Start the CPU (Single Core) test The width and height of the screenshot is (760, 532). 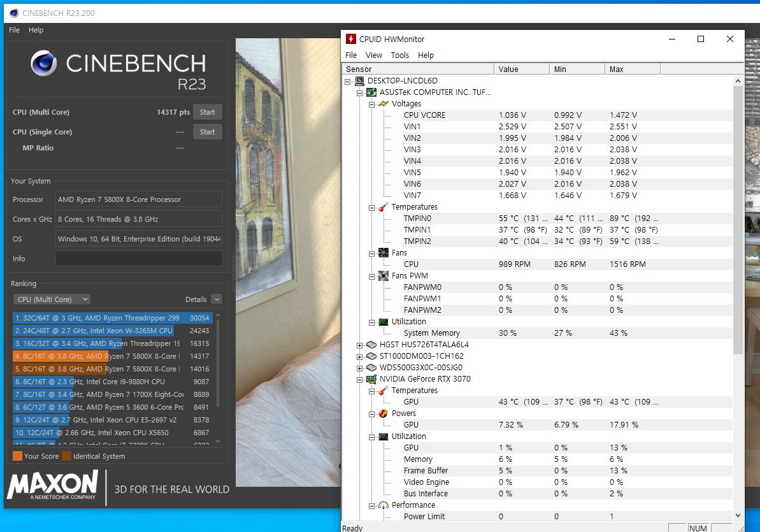tap(208, 132)
